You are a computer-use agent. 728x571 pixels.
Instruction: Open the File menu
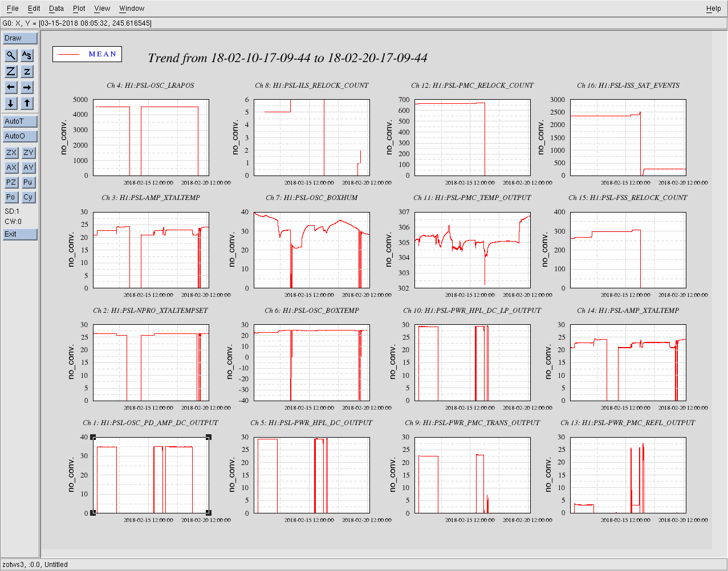pyautogui.click(x=13, y=9)
